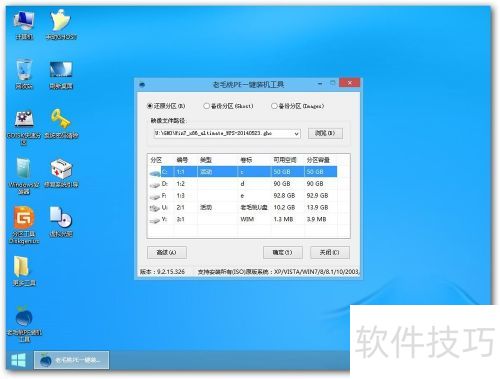Click the 编号 column header

(182, 160)
